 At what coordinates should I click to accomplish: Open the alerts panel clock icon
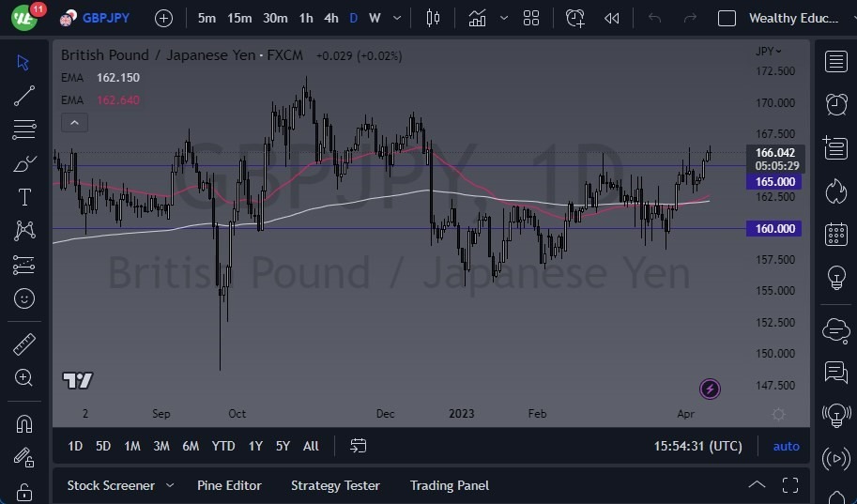835,104
